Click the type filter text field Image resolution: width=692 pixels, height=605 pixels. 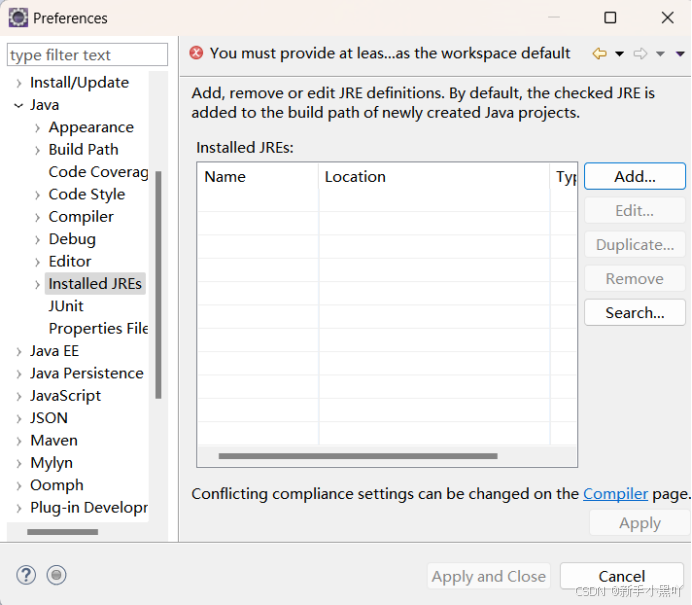[87, 55]
